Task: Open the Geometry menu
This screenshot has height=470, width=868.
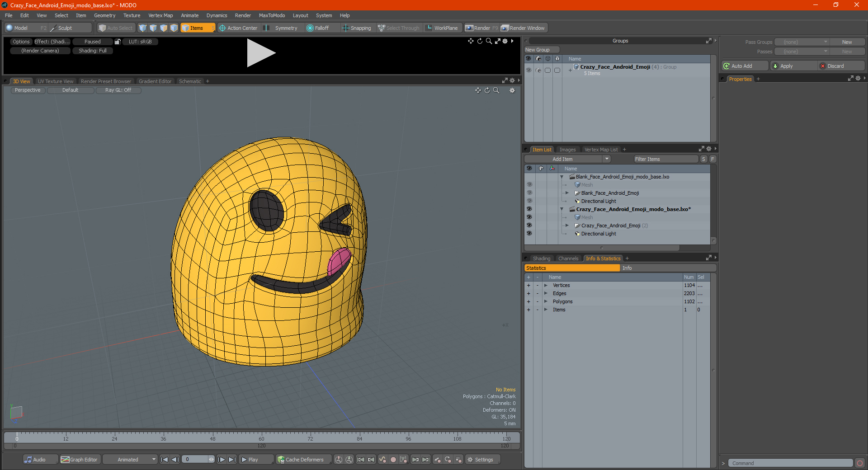Action: pos(104,15)
